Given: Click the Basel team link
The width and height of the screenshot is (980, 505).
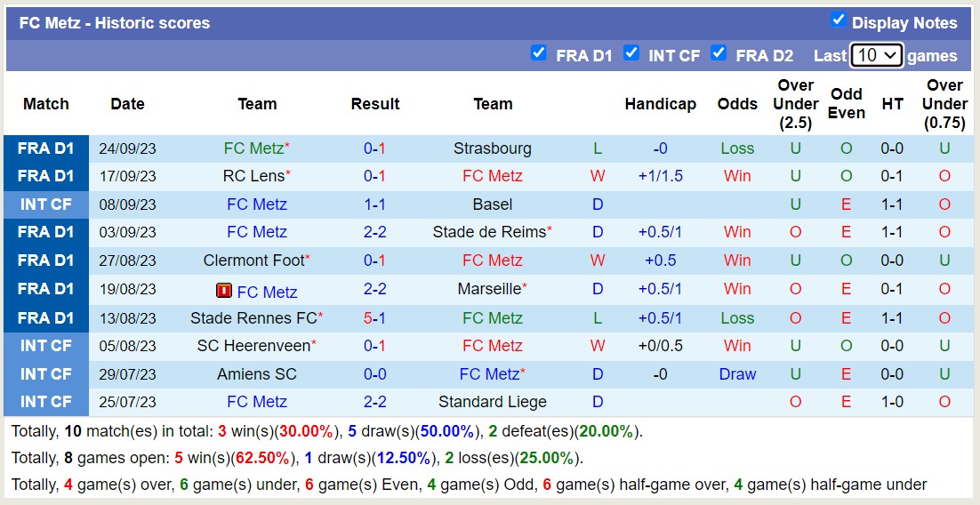Looking at the screenshot, I should (492, 204).
